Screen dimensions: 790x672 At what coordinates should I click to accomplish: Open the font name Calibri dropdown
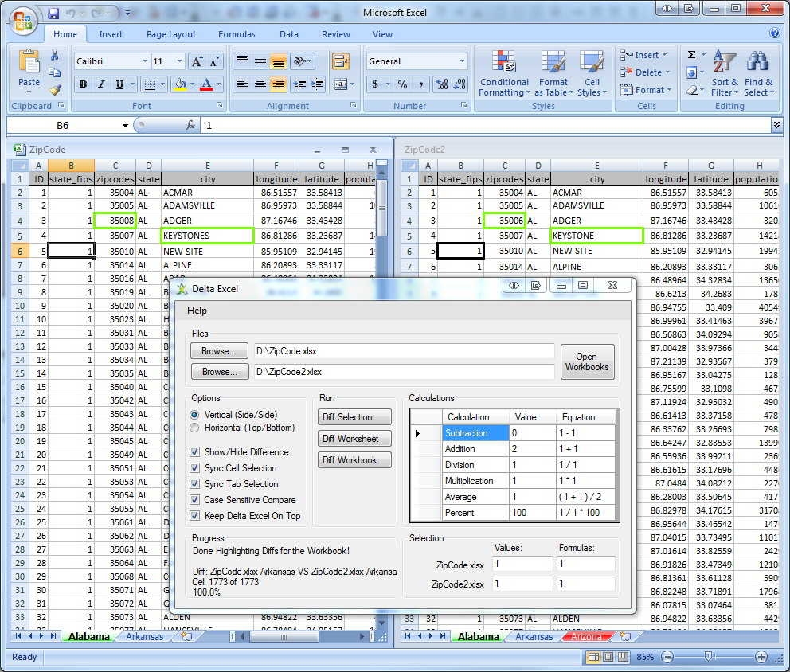pyautogui.click(x=145, y=61)
